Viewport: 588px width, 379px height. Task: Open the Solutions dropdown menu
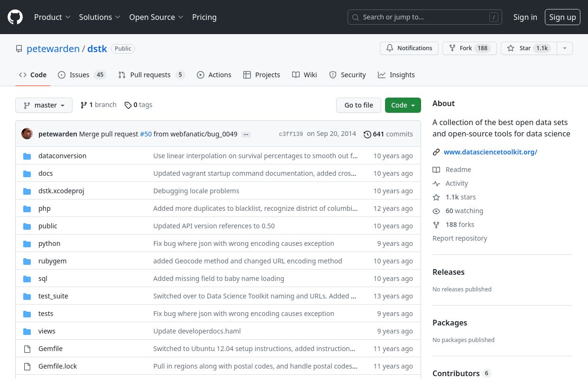tap(100, 17)
